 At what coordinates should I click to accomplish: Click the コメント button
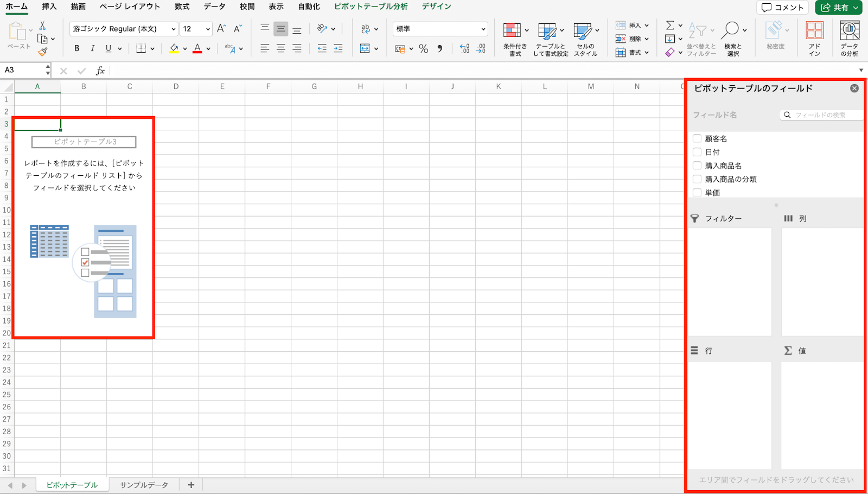click(782, 8)
